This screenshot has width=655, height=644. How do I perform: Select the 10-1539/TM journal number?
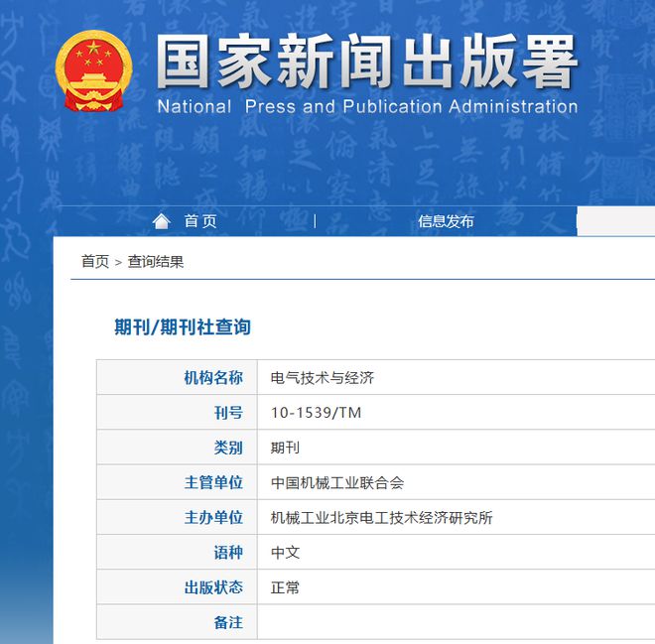pos(317,413)
